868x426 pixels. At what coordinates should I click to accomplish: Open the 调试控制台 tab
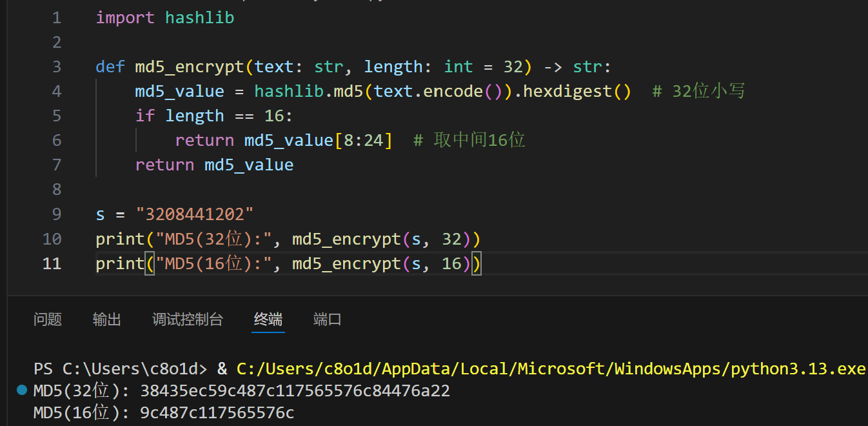[187, 319]
